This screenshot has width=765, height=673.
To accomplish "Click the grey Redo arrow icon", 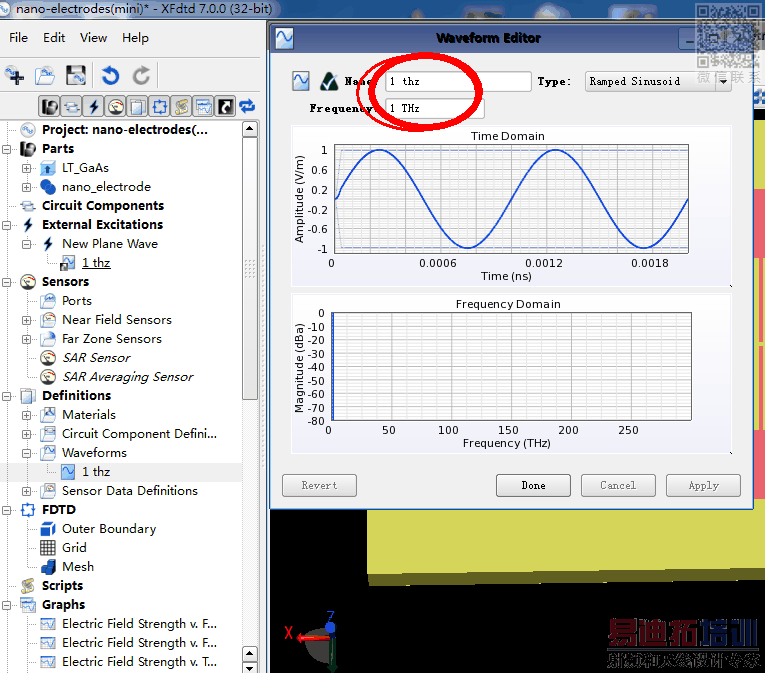I will tap(142, 76).
